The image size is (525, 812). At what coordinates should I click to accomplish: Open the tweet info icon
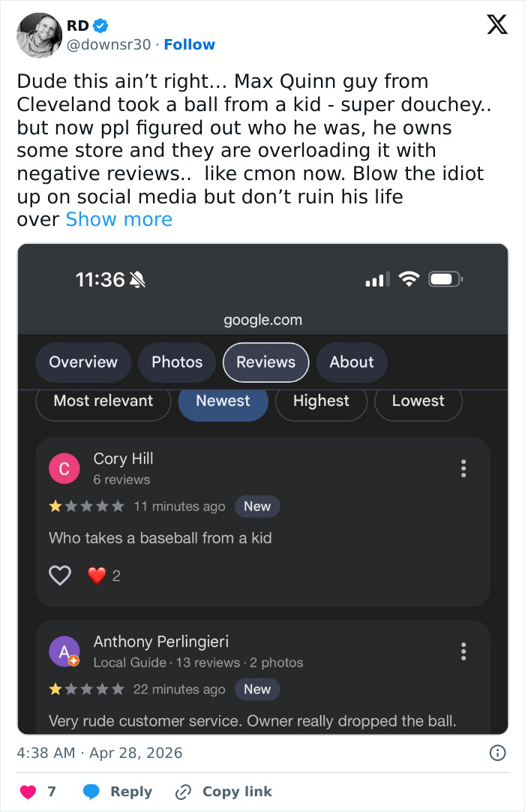click(497, 753)
